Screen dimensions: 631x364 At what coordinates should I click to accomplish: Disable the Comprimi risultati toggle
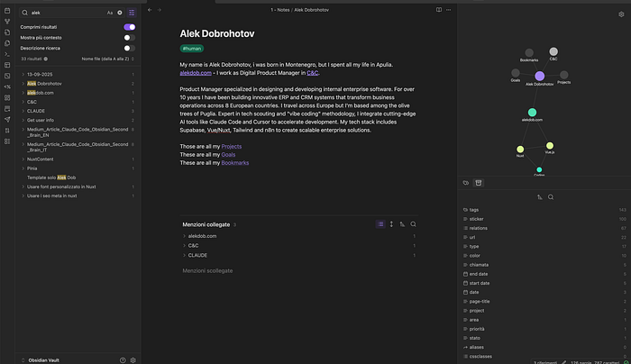point(129,27)
